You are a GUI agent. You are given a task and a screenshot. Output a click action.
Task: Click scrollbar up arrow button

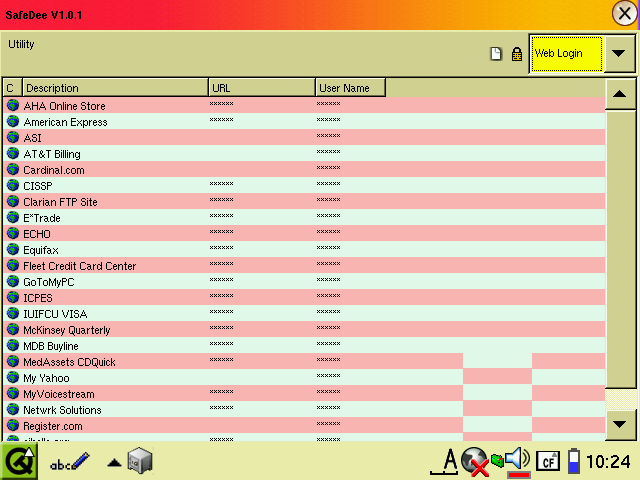[x=620, y=94]
